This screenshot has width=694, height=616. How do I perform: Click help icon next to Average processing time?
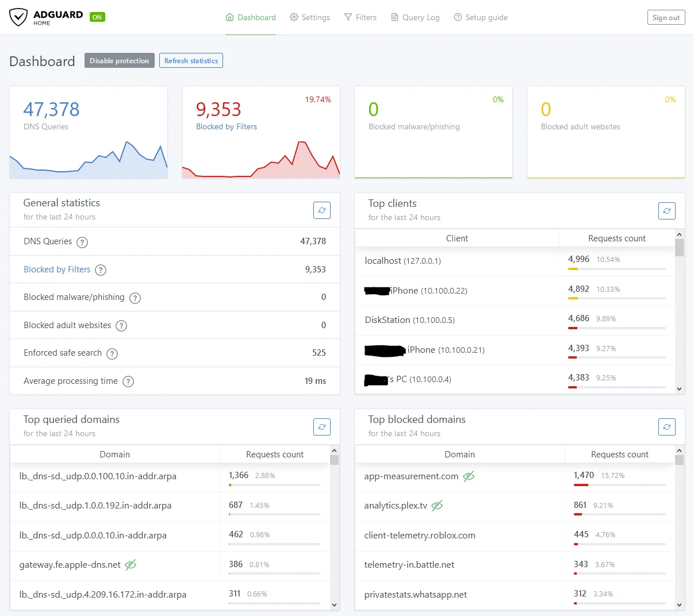tap(128, 382)
